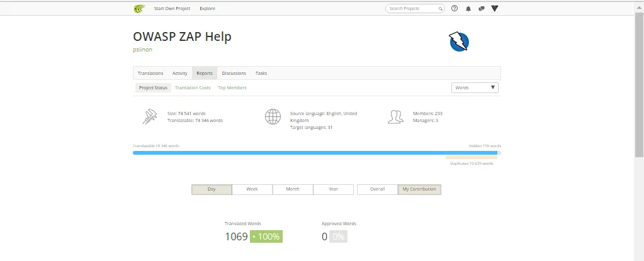Click the caliper size icon
644x261 pixels.
[x=149, y=116]
